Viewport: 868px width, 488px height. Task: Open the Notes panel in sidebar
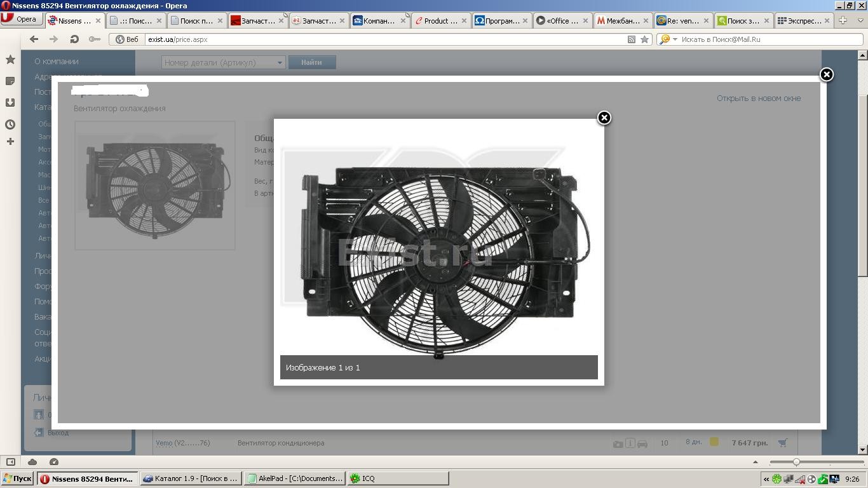(10, 81)
